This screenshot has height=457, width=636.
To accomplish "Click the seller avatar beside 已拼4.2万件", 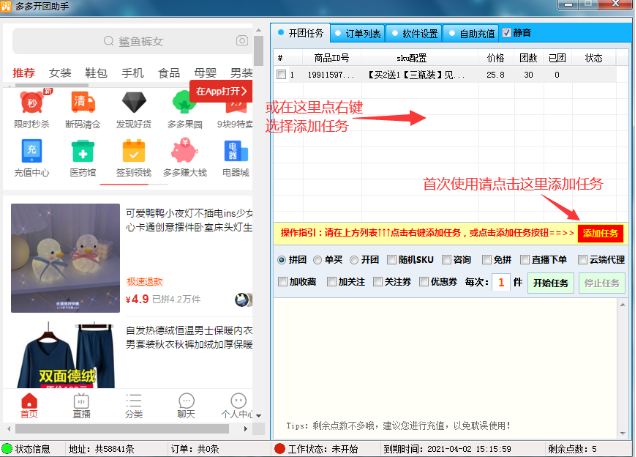I will pyautogui.click(x=243, y=300).
